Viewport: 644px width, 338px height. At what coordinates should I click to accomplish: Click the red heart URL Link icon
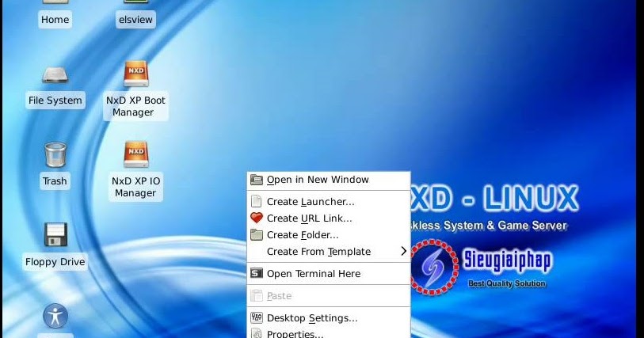click(x=257, y=218)
